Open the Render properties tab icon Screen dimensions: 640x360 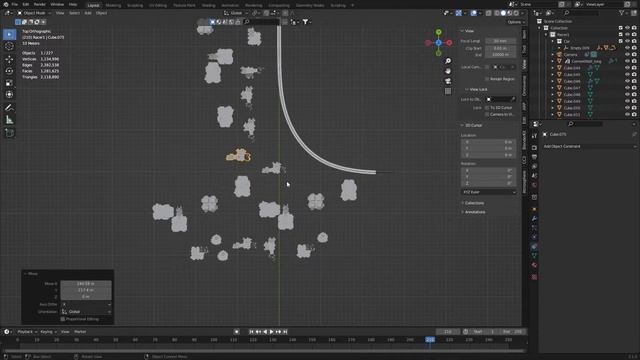coord(534,147)
